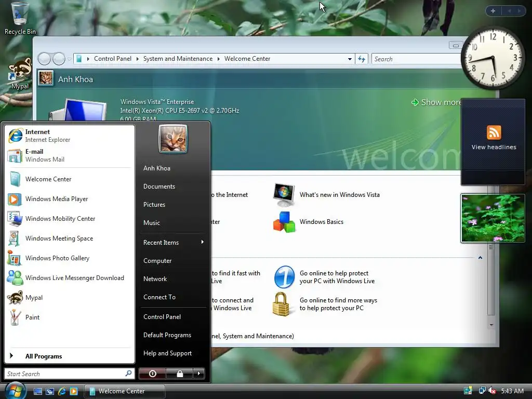Open address bar history dropdown
This screenshot has width=532, height=399.
click(350, 59)
